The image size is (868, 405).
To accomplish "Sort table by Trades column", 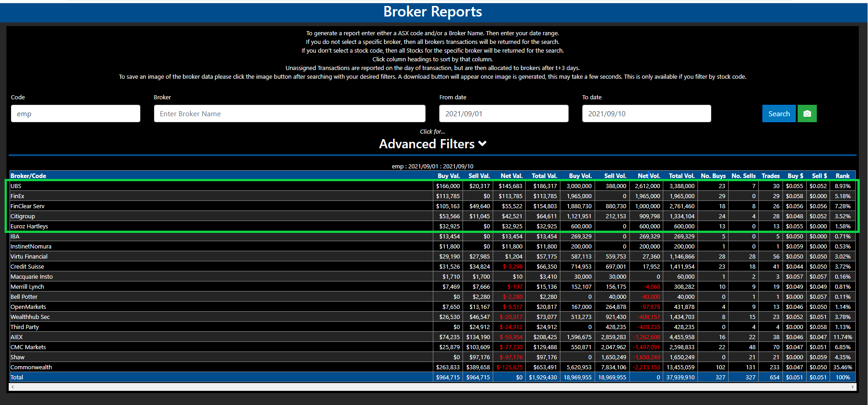I will pos(771,176).
